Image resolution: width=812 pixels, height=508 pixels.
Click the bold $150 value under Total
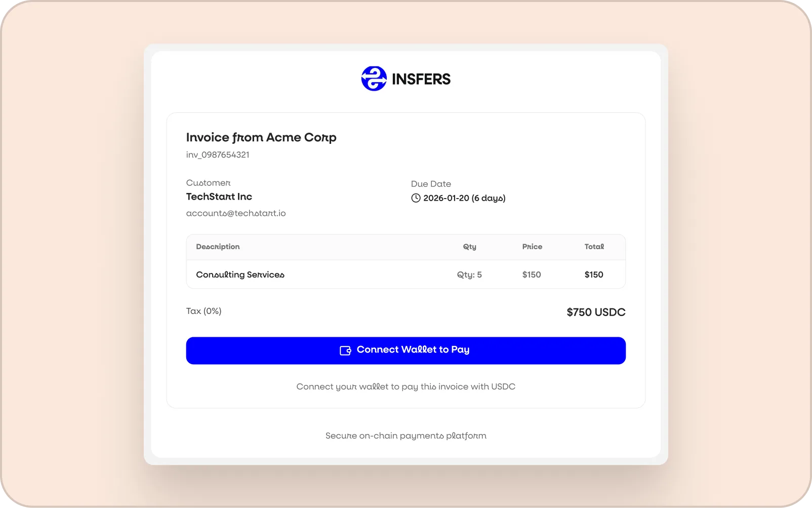tap(594, 275)
